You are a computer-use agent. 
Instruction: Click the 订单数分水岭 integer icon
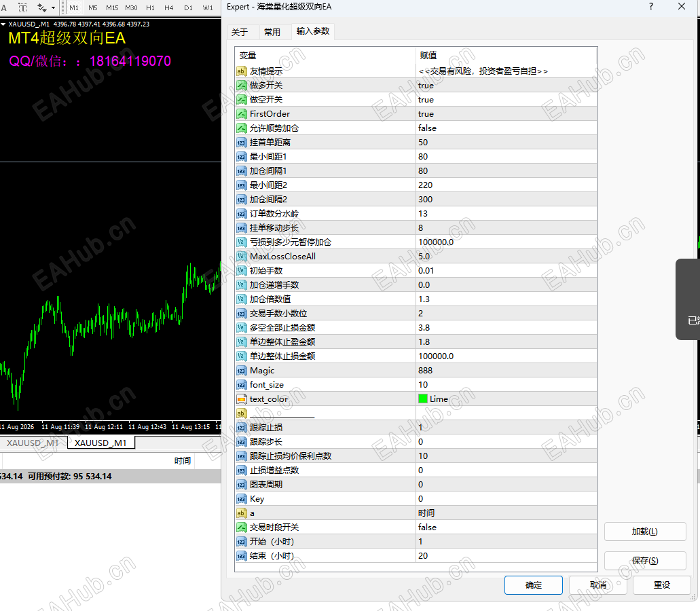tap(242, 214)
